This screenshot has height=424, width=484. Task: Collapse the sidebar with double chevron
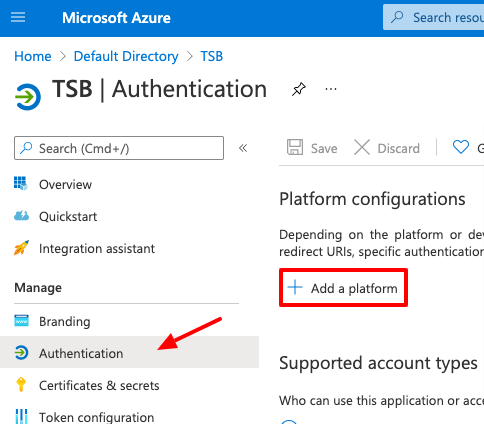click(243, 148)
